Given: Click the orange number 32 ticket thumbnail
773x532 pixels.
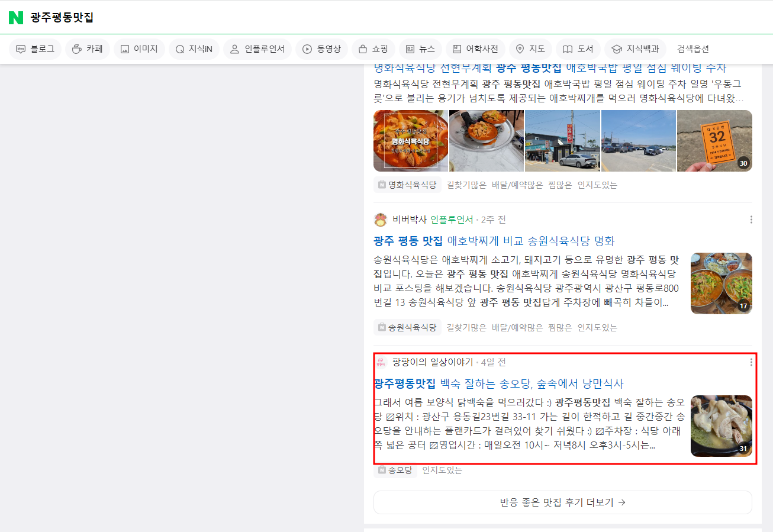Looking at the screenshot, I should pyautogui.click(x=714, y=141).
